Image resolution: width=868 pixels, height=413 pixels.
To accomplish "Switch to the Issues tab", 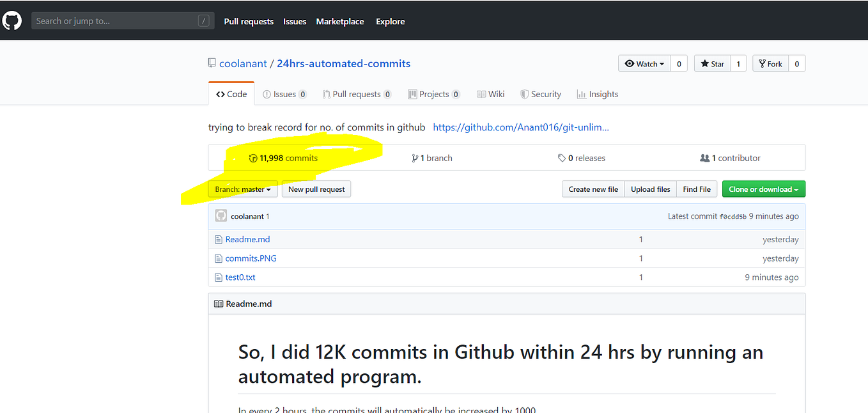I will 284,93.
